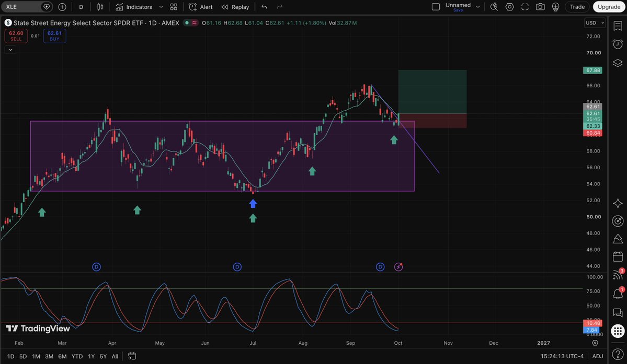Select the green long position profit zone
Image resolution: width=627 pixels, height=364 pixels.
click(432, 92)
